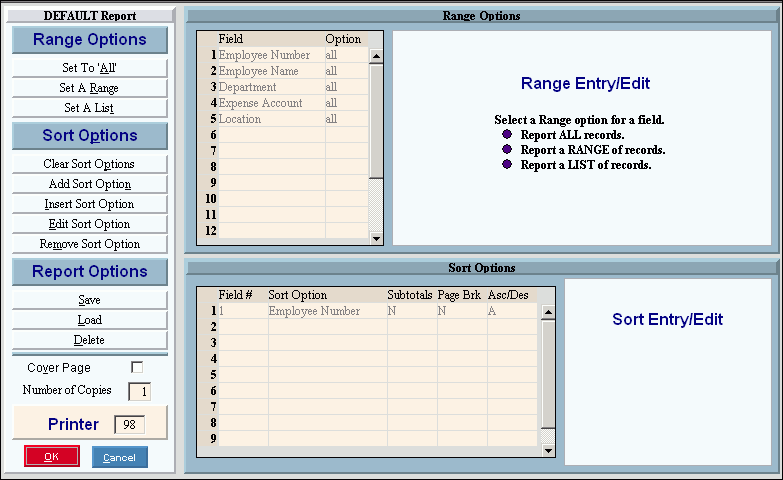The height and width of the screenshot is (480, 783).
Task: Click the Insert Sort Option button
Action: tap(89, 204)
